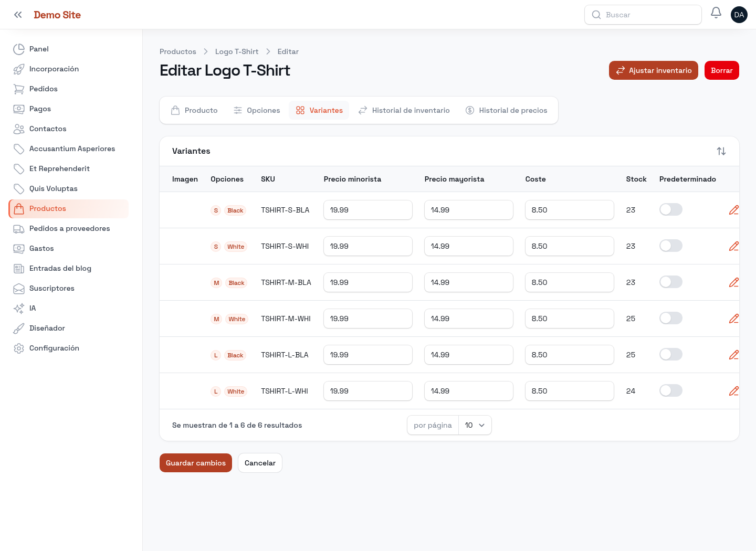Click the Contactos people icon

click(19, 129)
